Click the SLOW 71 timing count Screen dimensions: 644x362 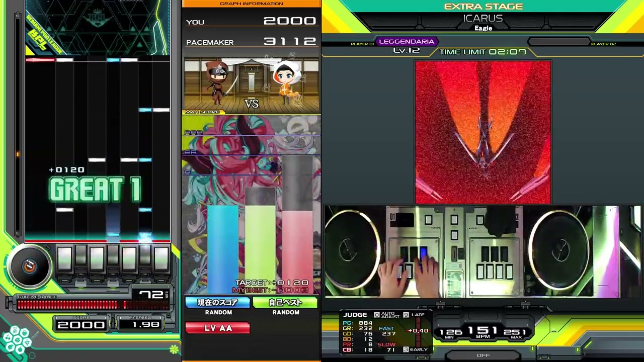[387, 347]
